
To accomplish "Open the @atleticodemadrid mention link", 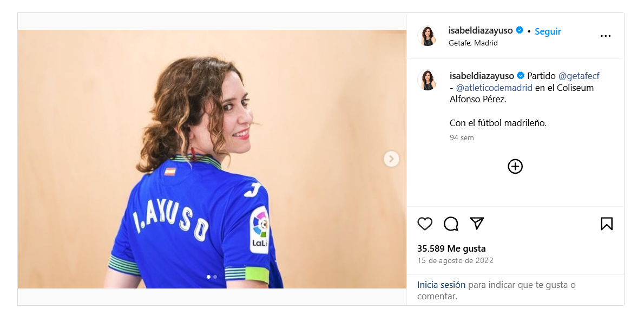I will pyautogui.click(x=494, y=88).
